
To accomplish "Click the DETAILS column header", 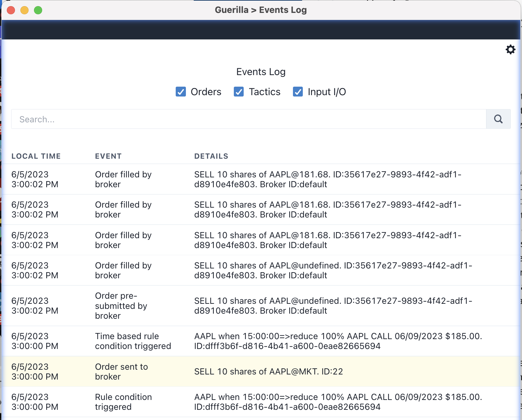I will coord(211,156).
